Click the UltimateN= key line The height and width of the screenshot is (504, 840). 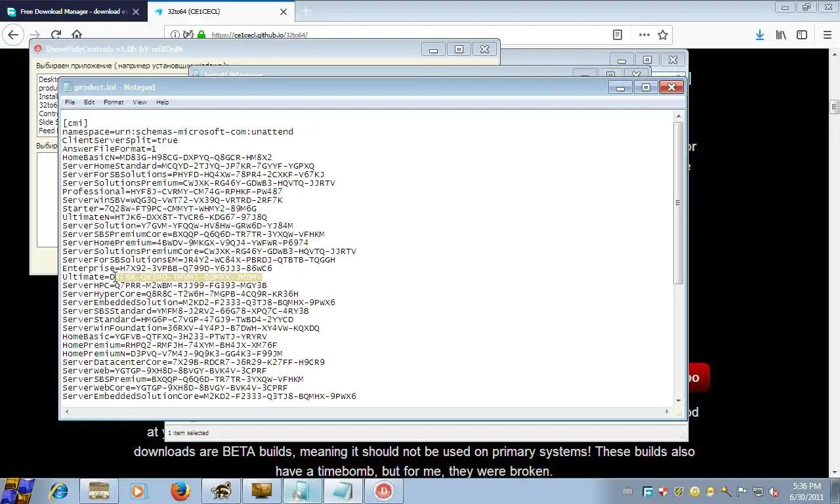(x=165, y=217)
